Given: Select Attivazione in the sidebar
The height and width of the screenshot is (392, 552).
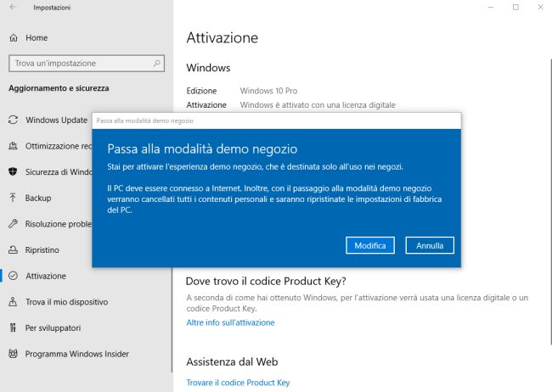Looking at the screenshot, I should 46,276.
